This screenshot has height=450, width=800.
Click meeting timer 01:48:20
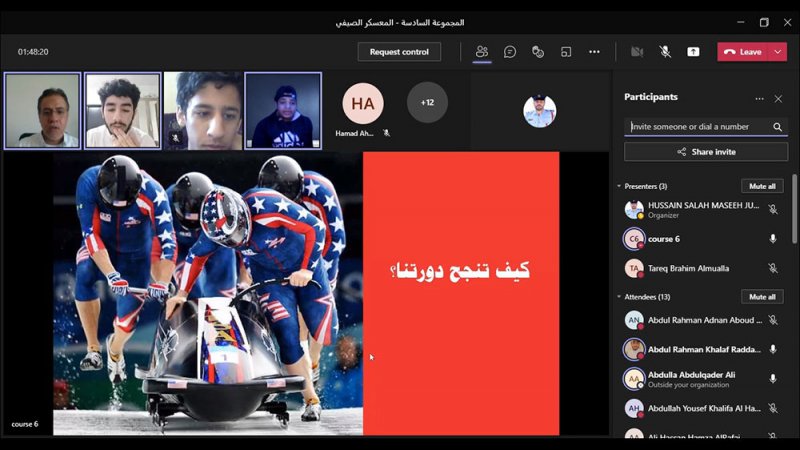(x=33, y=52)
